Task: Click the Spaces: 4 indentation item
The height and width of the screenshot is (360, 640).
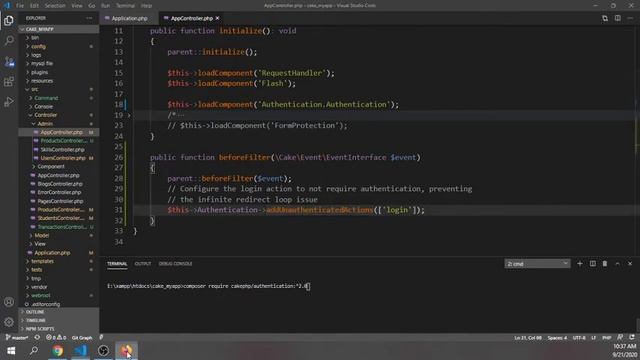Action: pyautogui.click(x=557, y=338)
